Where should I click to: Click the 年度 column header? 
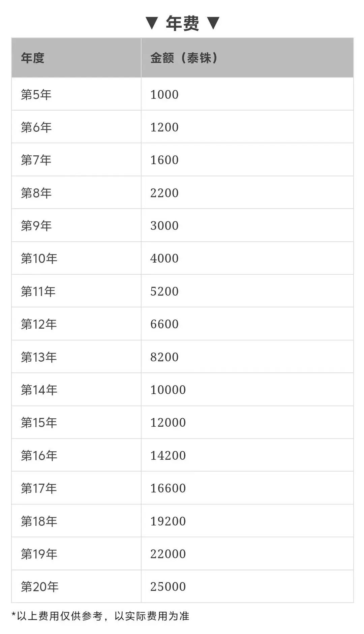[33, 58]
